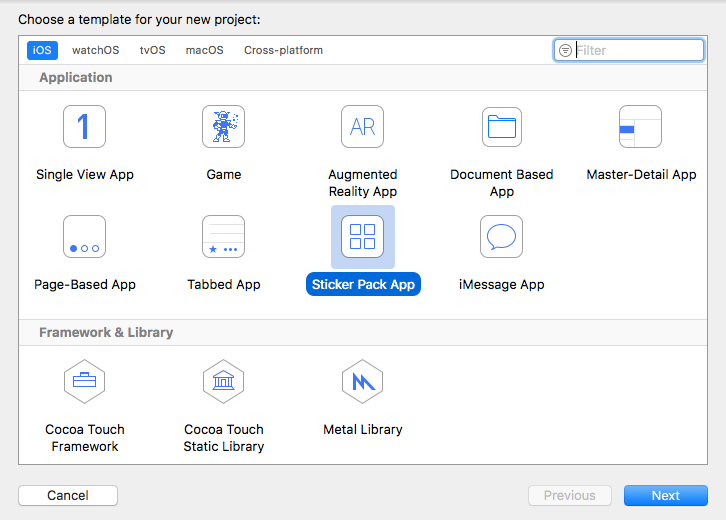Image resolution: width=726 pixels, height=520 pixels.
Task: Click the Sticker Pack App grid icon
Action: pyautogui.click(x=363, y=237)
